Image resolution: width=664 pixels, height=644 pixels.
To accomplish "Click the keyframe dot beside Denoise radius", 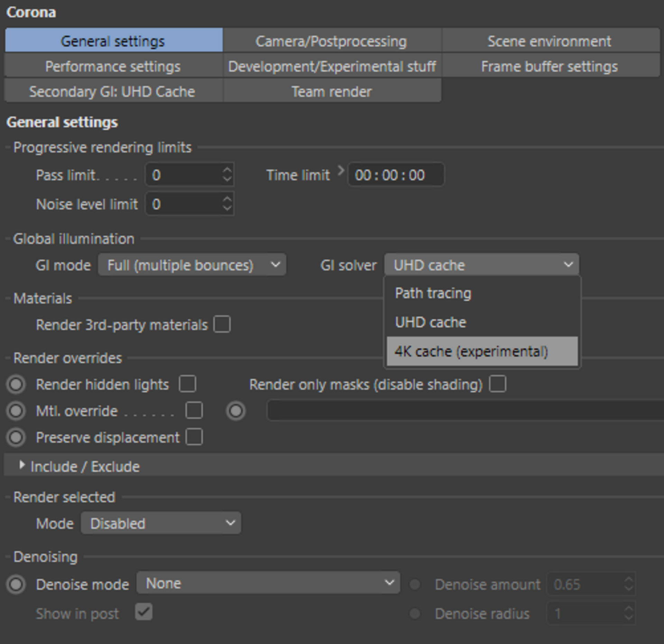I will [x=415, y=614].
